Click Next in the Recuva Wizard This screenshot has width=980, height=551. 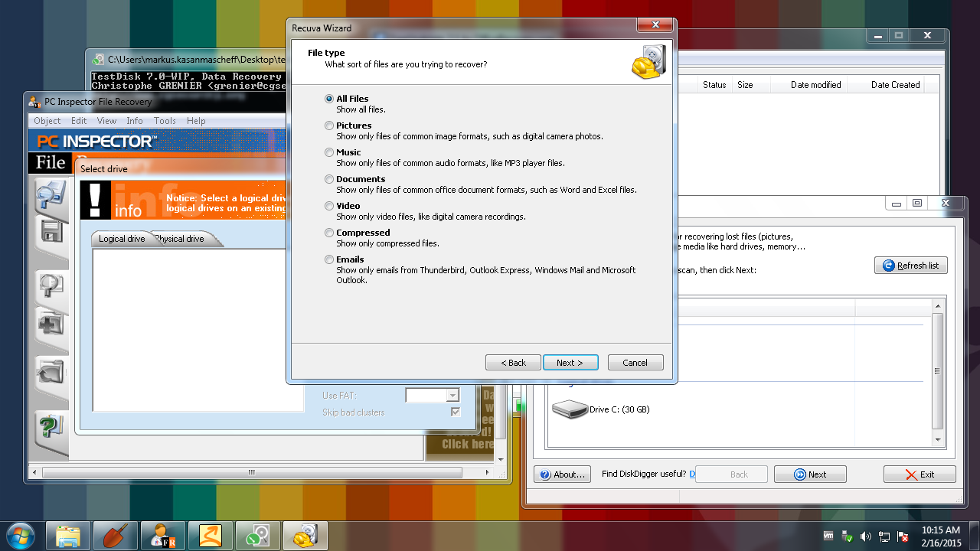click(570, 363)
